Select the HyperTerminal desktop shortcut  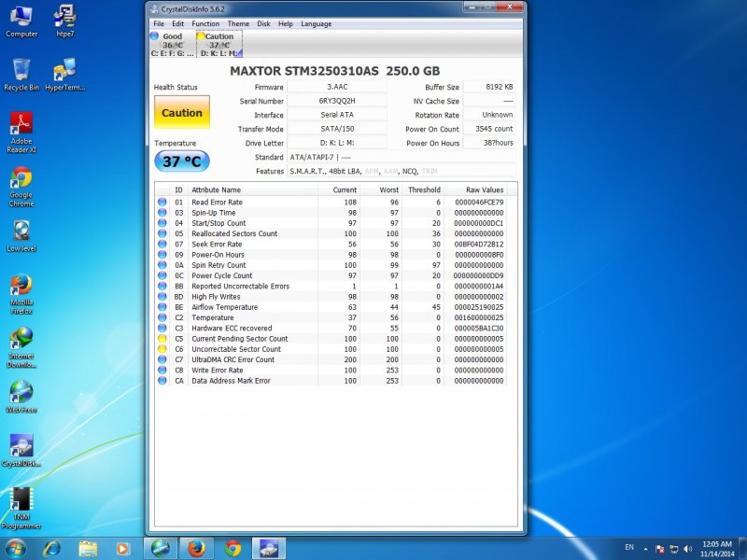[64, 75]
